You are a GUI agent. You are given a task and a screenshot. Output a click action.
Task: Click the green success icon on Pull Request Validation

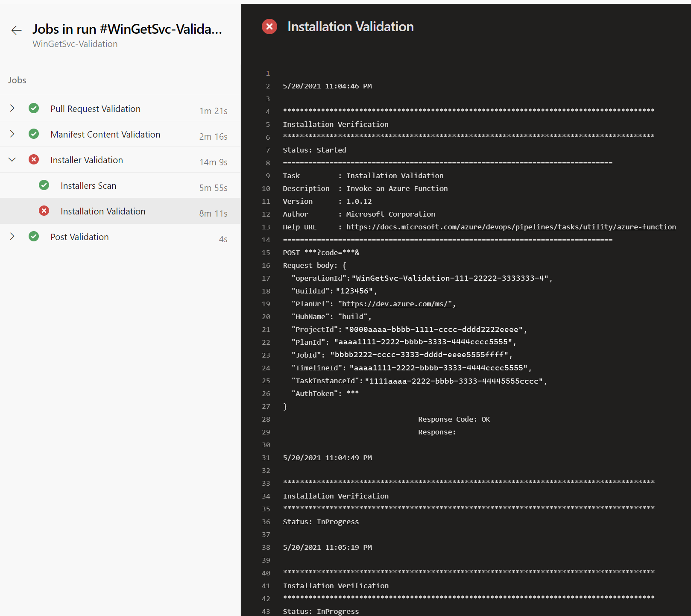click(x=34, y=108)
